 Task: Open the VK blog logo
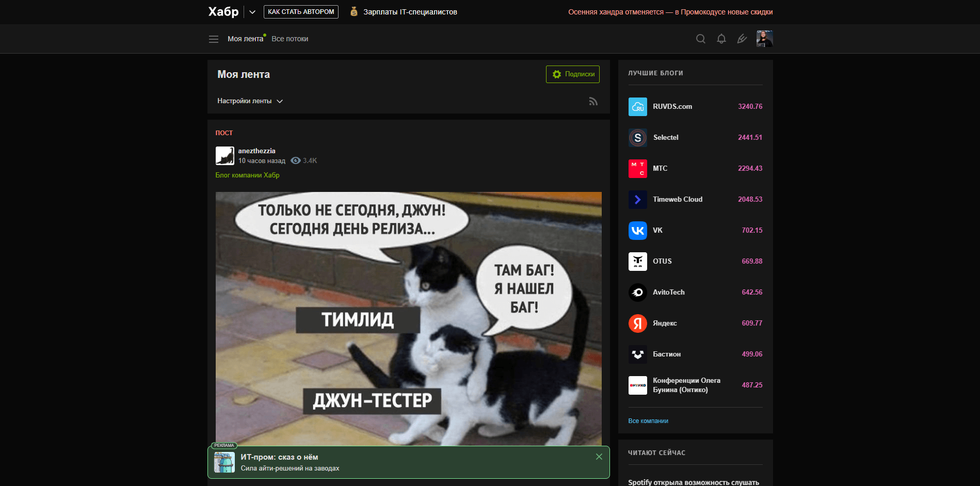click(x=638, y=231)
